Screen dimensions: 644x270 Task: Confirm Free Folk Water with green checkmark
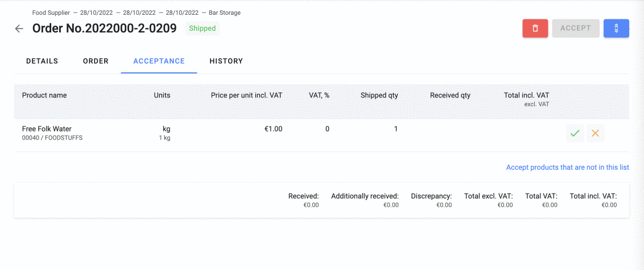click(x=575, y=133)
